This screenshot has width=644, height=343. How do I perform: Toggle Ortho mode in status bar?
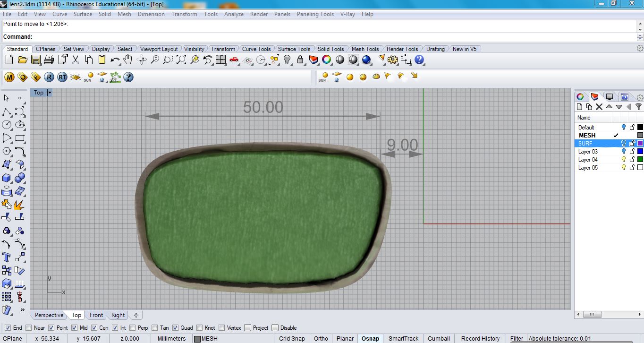click(321, 338)
